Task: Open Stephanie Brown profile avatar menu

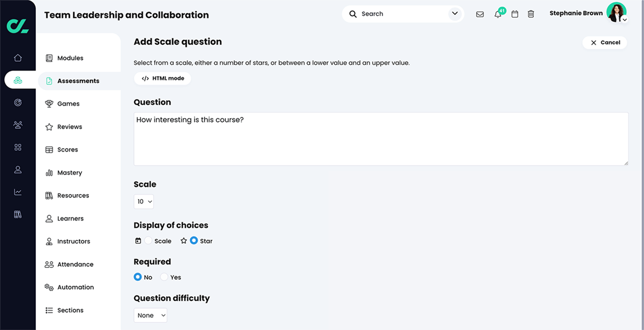Action: (617, 12)
